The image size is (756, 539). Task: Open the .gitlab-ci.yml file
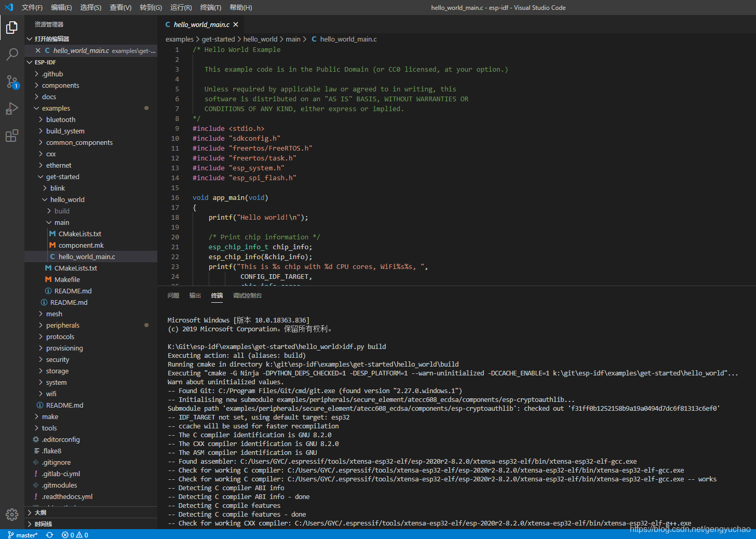(x=91, y=474)
